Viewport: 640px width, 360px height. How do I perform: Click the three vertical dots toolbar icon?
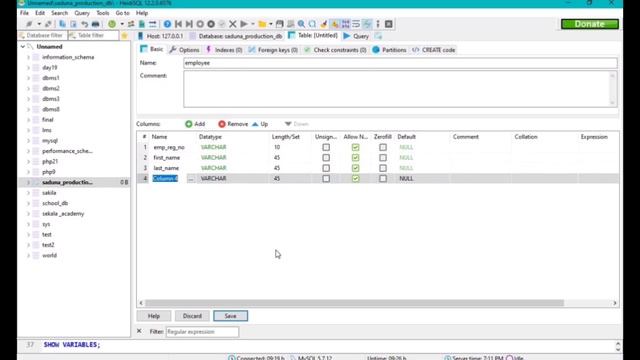[378, 24]
